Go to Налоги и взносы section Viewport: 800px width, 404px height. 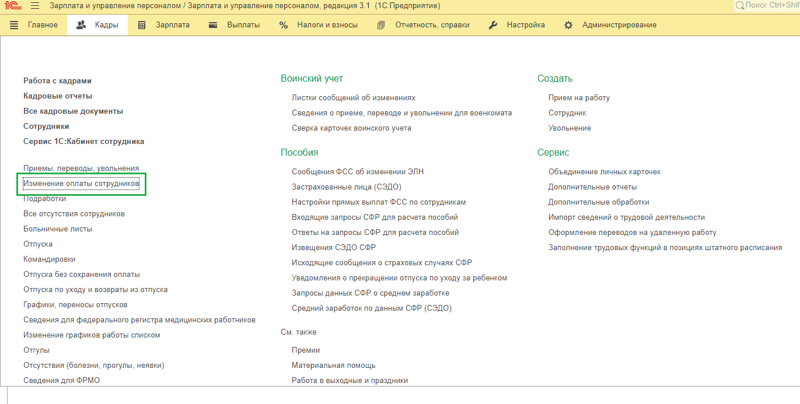click(327, 25)
